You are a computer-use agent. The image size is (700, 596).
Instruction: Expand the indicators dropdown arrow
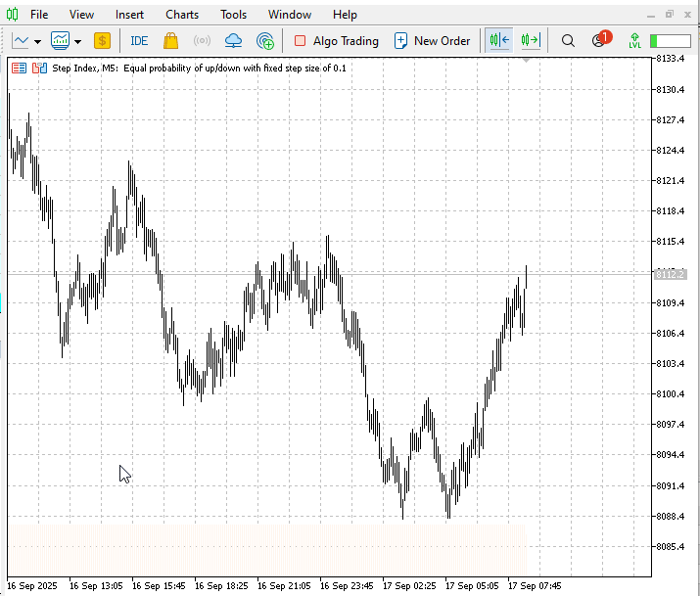pos(77,42)
